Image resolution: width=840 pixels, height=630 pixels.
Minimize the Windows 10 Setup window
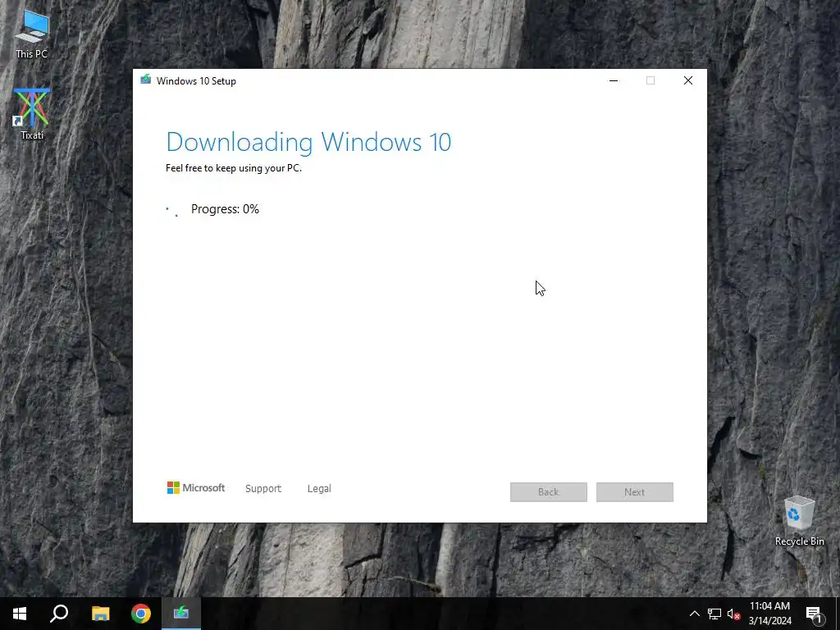[x=614, y=80]
